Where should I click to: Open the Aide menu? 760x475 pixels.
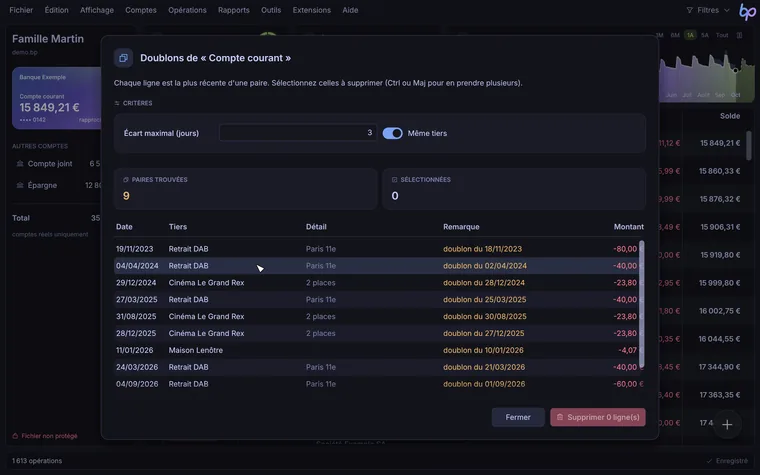[350, 10]
